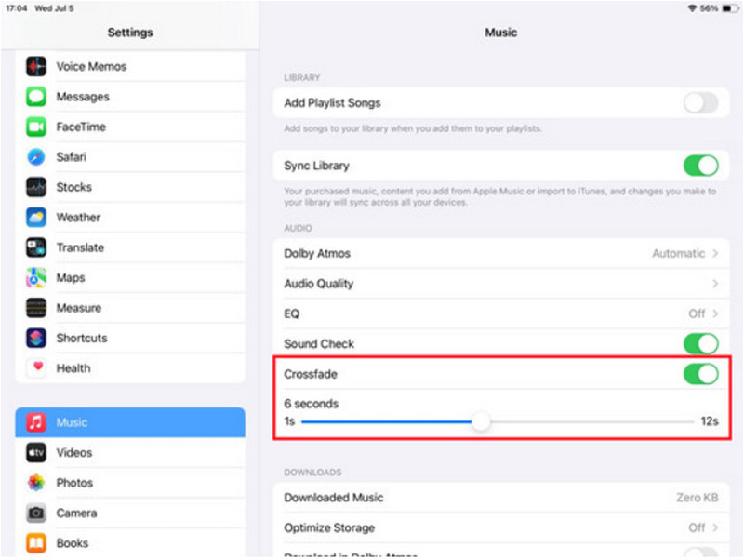Screen dimensions: 744x560
Task: Tap the battery status icon
Action: 730,8
